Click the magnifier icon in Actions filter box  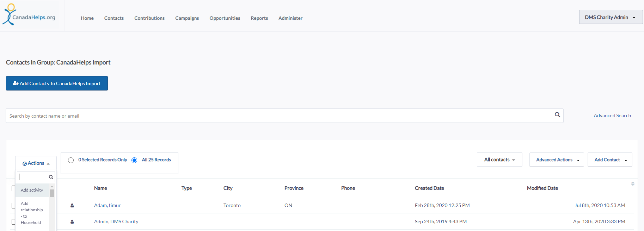51,177
